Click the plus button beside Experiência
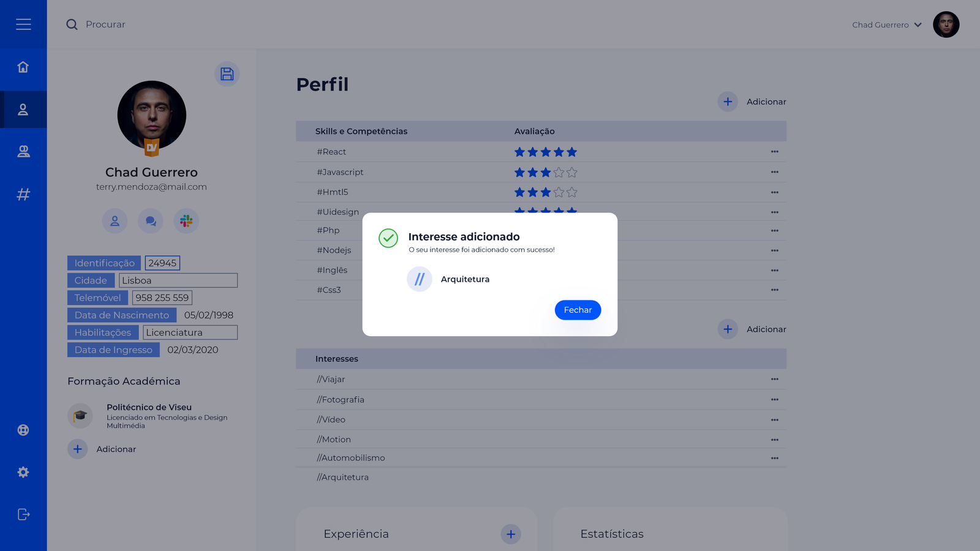 pyautogui.click(x=511, y=534)
